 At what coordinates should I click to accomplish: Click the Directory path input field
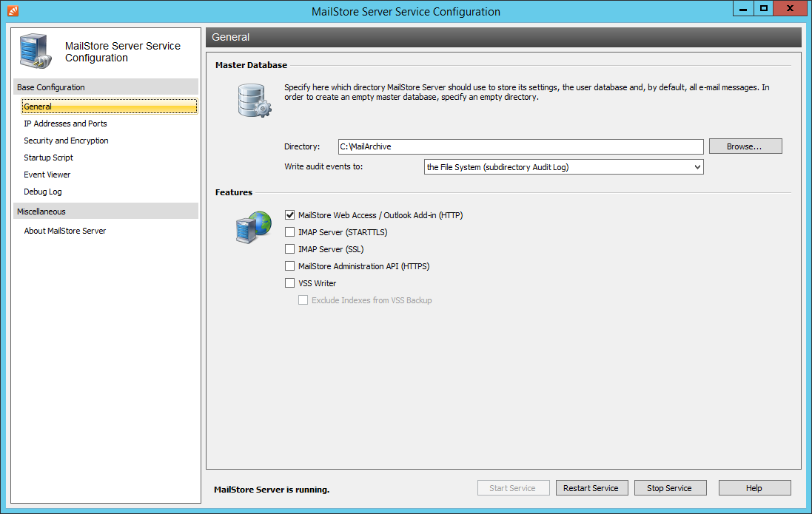point(520,146)
